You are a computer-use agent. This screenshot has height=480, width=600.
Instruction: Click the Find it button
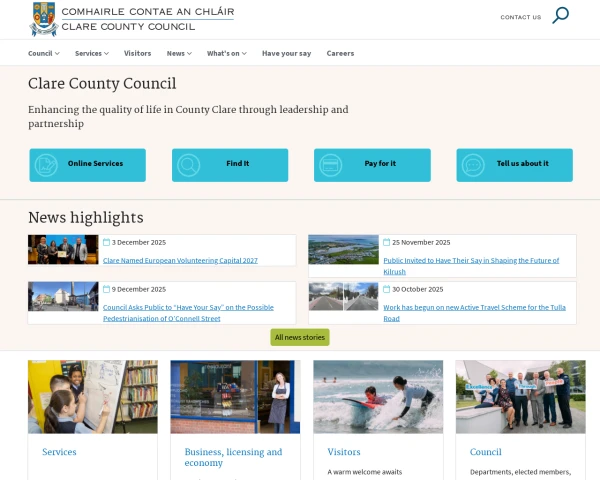(230, 165)
